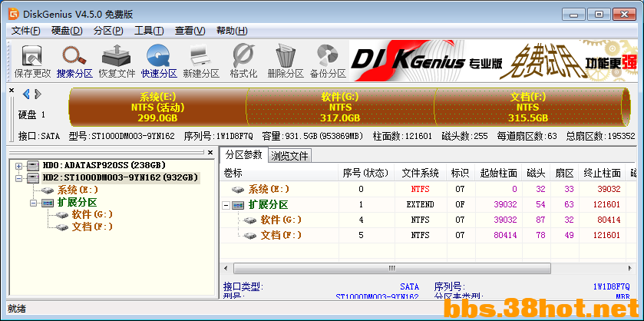Image resolution: width=644 pixels, height=321 pixels.
Task: Go to next disk with right arrow
Action: (x=38, y=94)
